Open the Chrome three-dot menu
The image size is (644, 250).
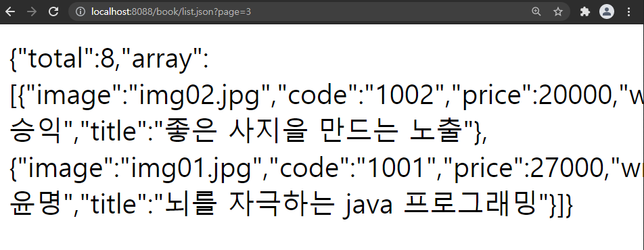coord(629,11)
